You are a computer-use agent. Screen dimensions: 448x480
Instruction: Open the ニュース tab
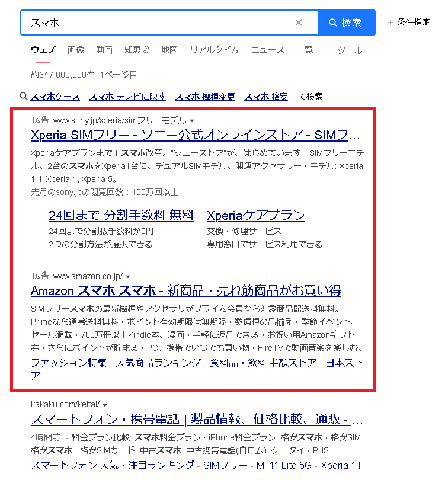(268, 50)
